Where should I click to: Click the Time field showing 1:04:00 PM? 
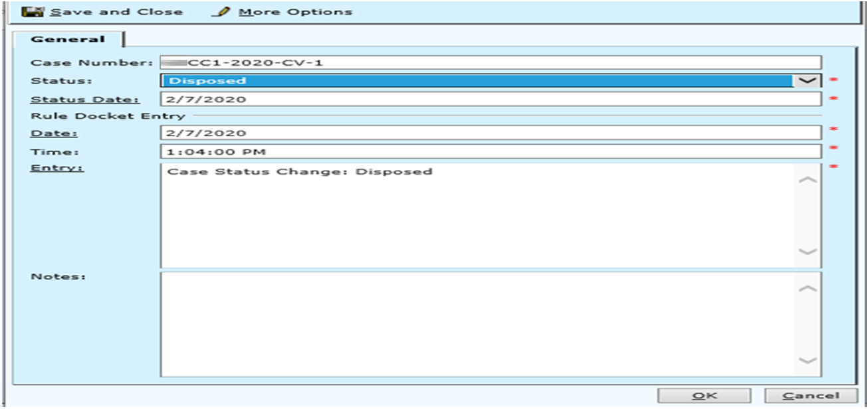[x=490, y=151]
